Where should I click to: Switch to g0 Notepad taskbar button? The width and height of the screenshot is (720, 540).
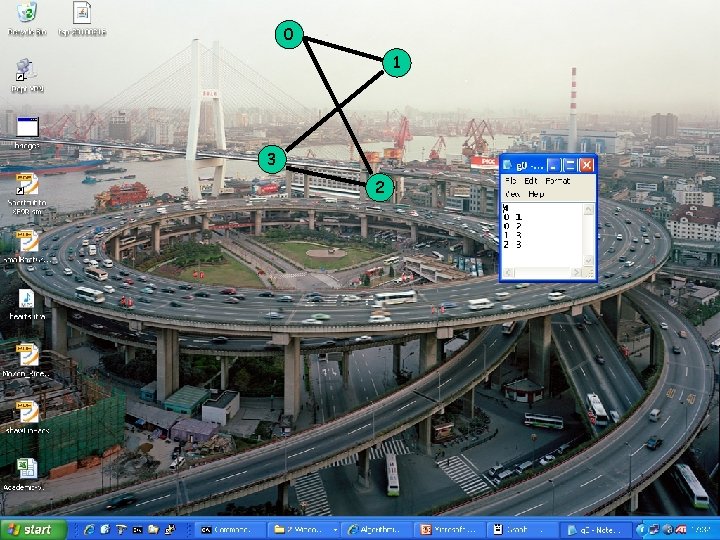pyautogui.click(x=598, y=530)
